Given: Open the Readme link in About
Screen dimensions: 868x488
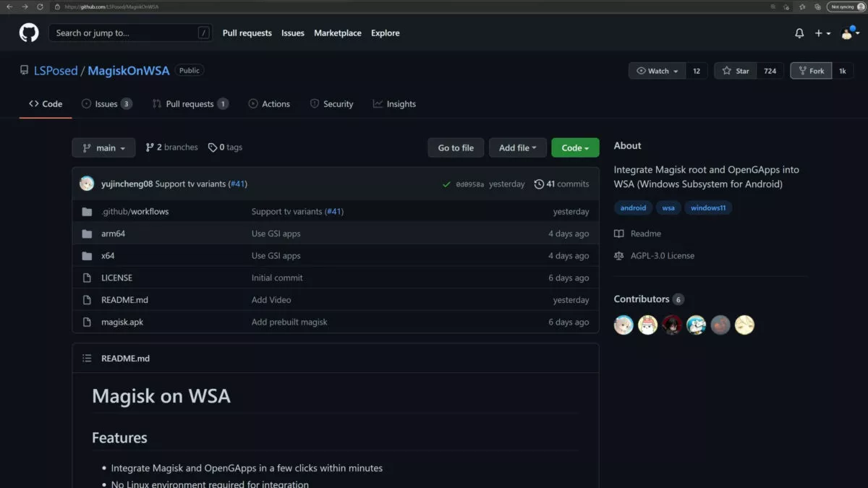Looking at the screenshot, I should pos(637,234).
